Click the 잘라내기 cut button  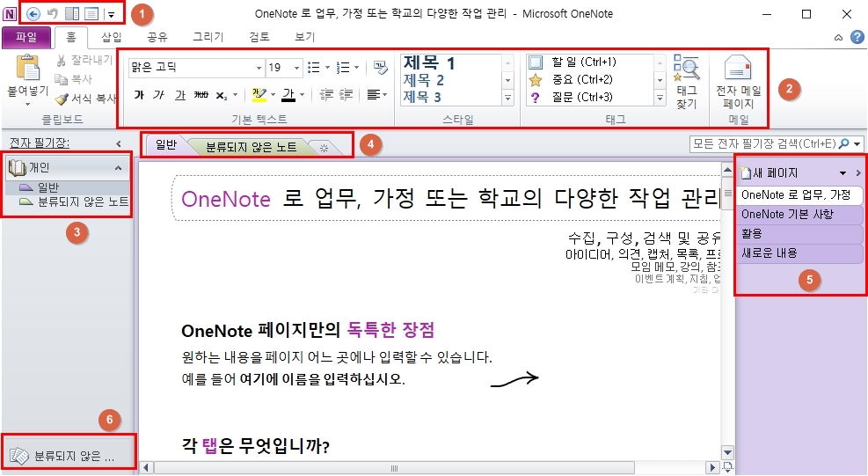coord(84,60)
